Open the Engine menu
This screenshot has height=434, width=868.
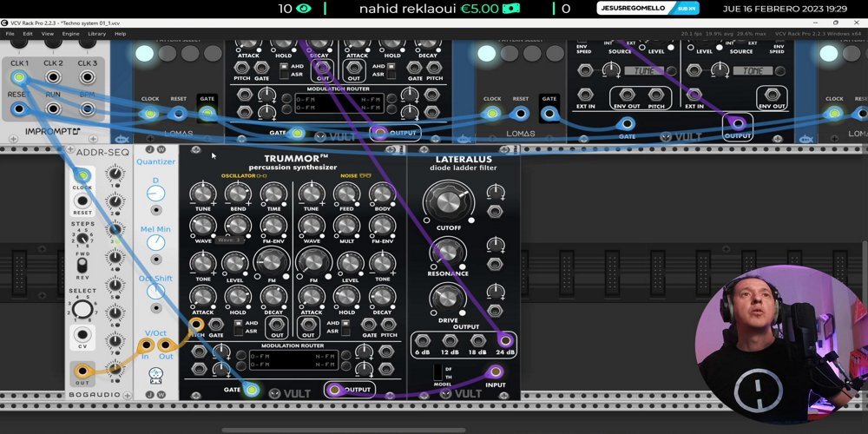tap(71, 34)
